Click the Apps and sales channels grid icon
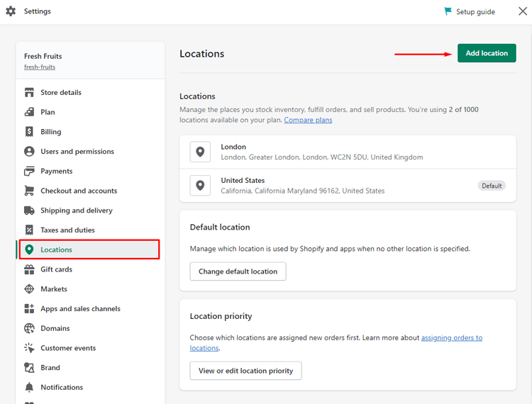 pos(29,308)
